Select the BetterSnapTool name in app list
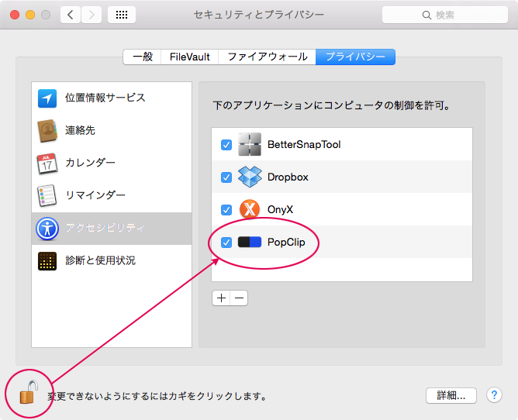 tap(304, 145)
